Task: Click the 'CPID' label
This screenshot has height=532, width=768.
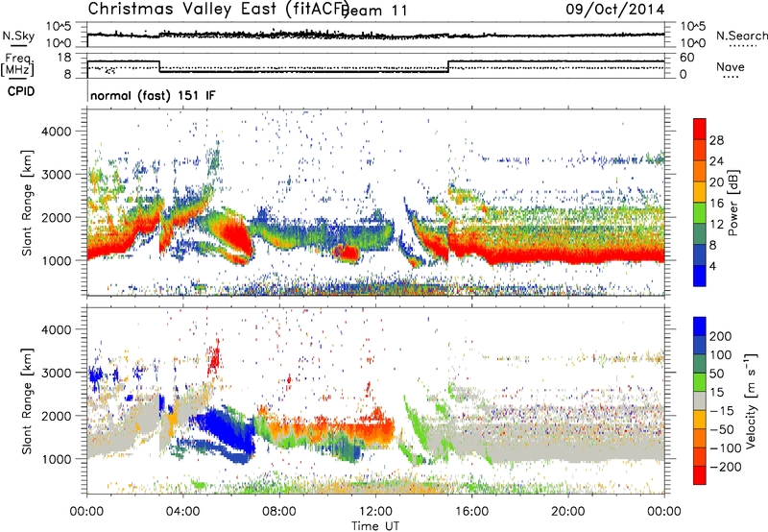Action: click(21, 91)
